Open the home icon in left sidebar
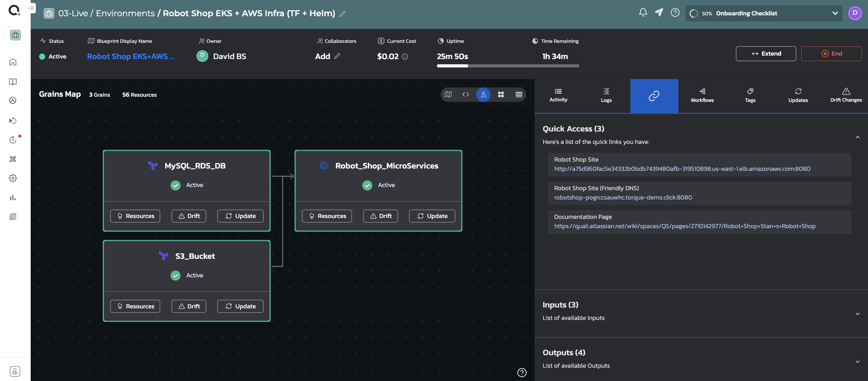Viewport: 868px width, 381px height. 13,62
